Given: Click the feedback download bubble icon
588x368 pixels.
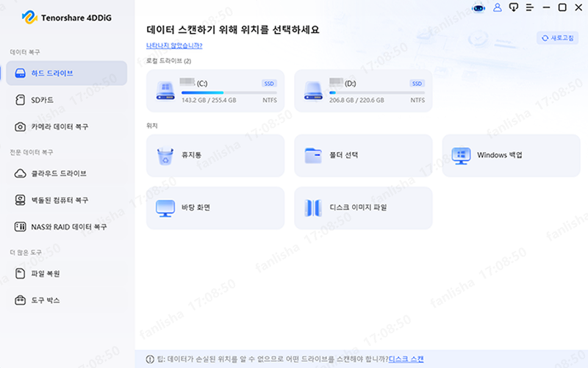Looking at the screenshot, I should click(513, 7).
